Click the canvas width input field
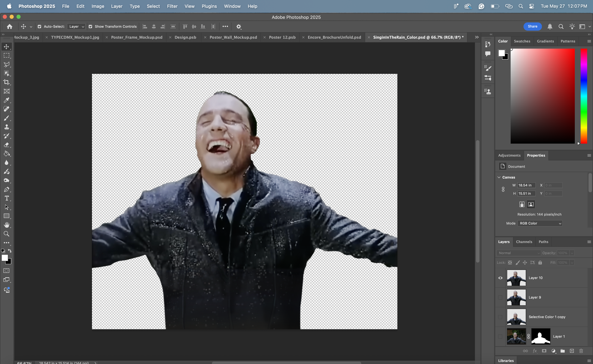593x364 pixels. 526,185
